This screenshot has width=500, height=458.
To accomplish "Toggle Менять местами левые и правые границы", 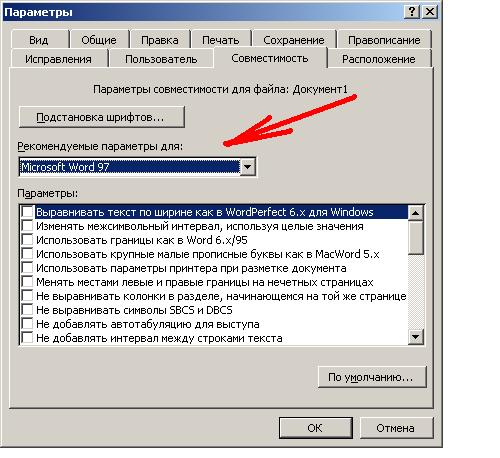I will tap(27, 282).
